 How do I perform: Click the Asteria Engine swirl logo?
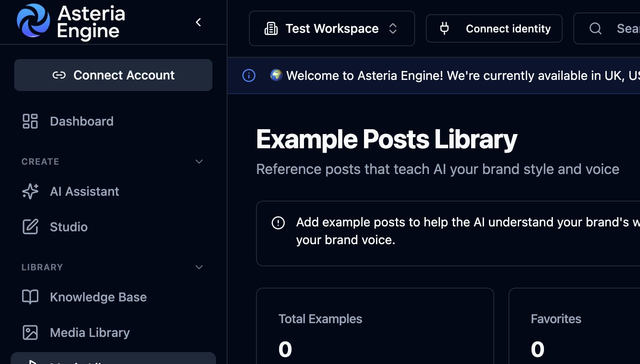(x=33, y=21)
